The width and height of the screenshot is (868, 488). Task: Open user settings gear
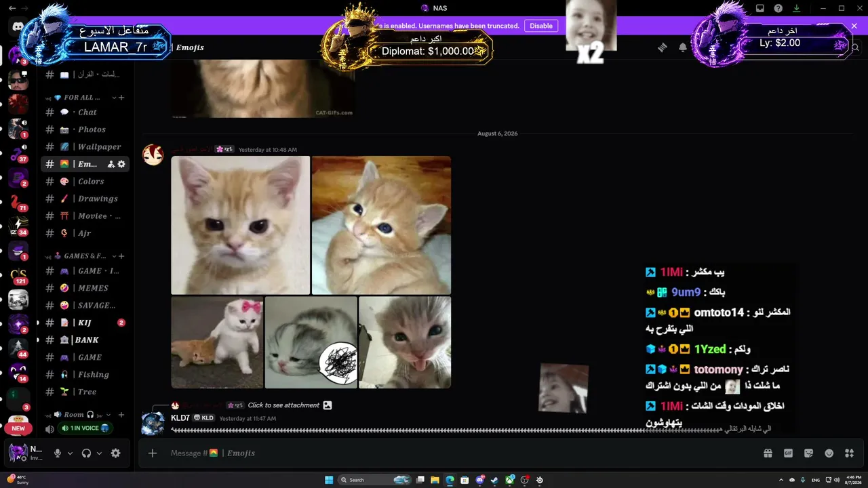(x=115, y=453)
